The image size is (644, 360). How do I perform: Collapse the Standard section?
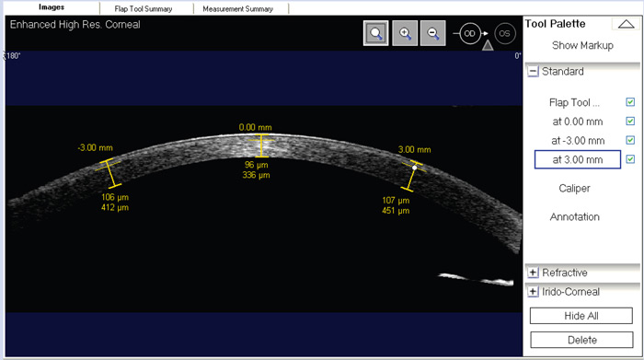[533, 72]
